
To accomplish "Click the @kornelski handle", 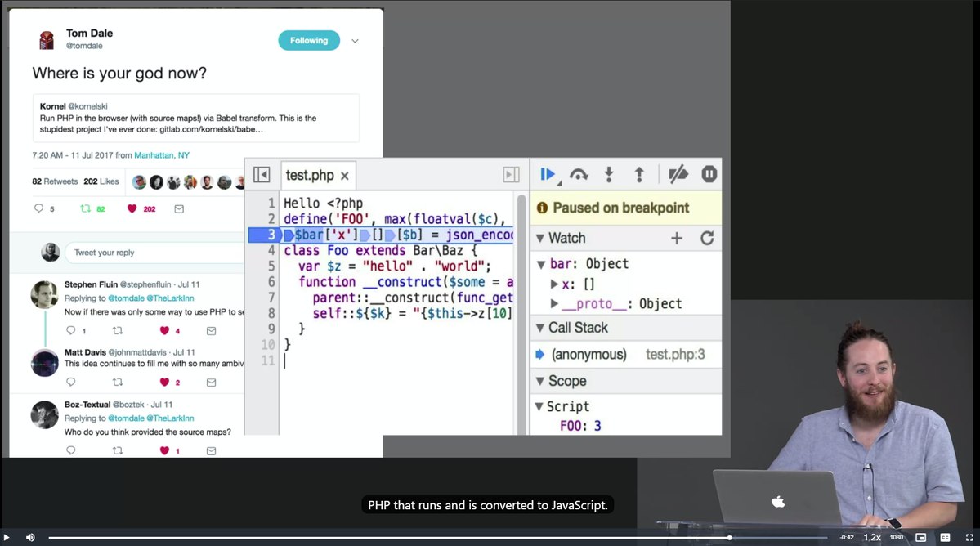I will pyautogui.click(x=87, y=106).
